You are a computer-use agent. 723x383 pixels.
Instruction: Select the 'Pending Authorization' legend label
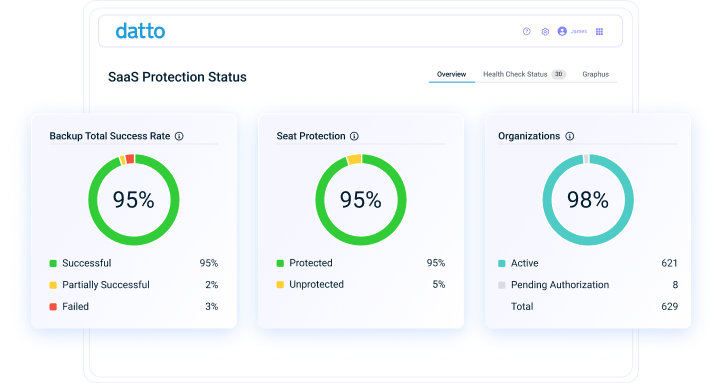[x=560, y=285]
